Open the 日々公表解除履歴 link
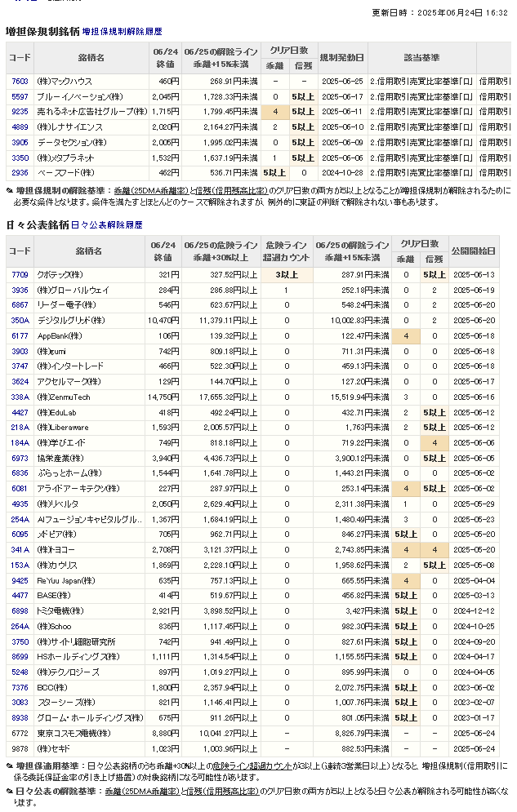This screenshot has width=517, height=812. pyautogui.click(x=107, y=224)
